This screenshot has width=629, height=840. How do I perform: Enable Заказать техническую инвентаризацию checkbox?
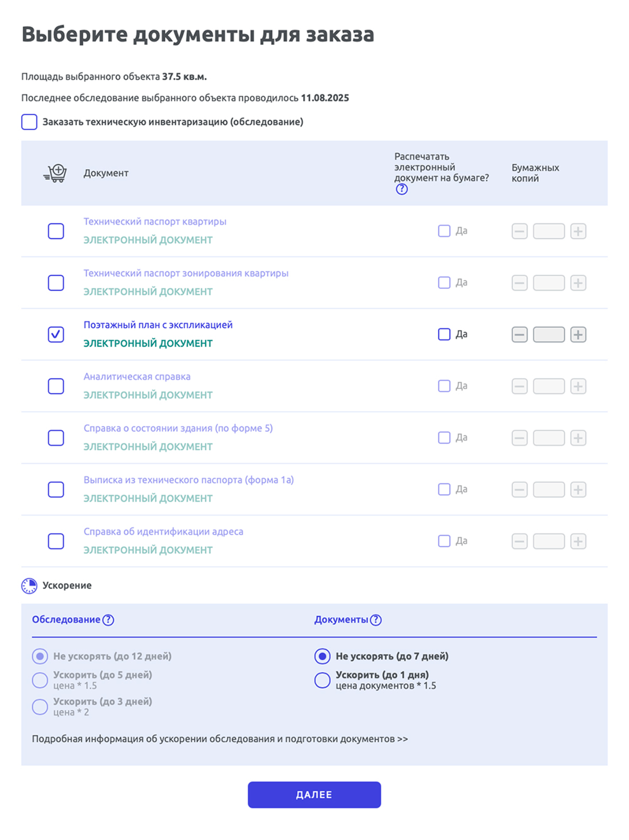(x=29, y=122)
